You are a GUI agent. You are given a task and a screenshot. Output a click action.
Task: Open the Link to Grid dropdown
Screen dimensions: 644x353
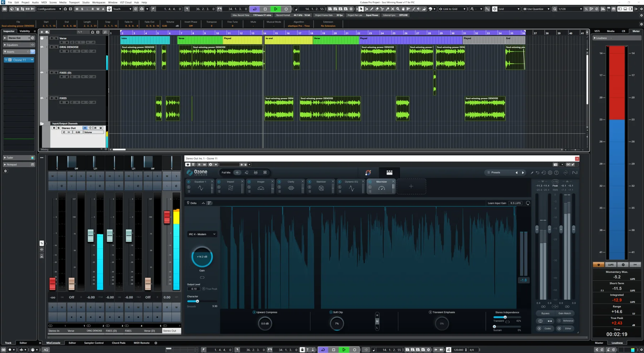pos(453,9)
